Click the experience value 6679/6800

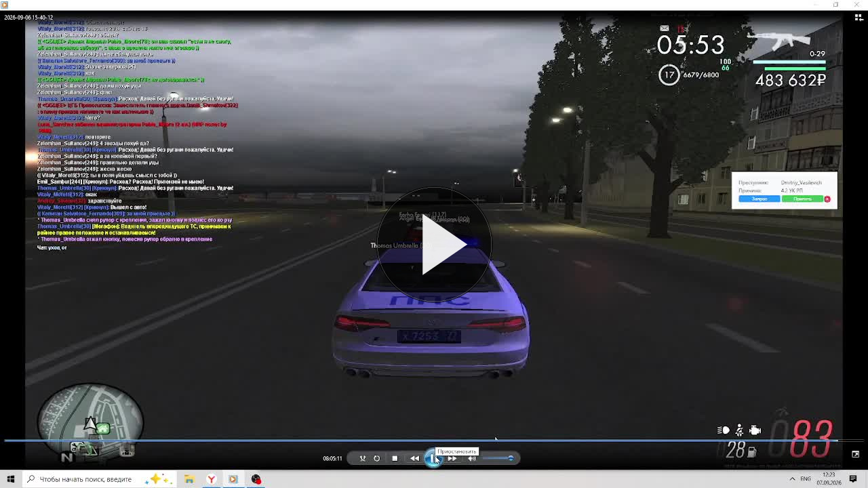(701, 75)
